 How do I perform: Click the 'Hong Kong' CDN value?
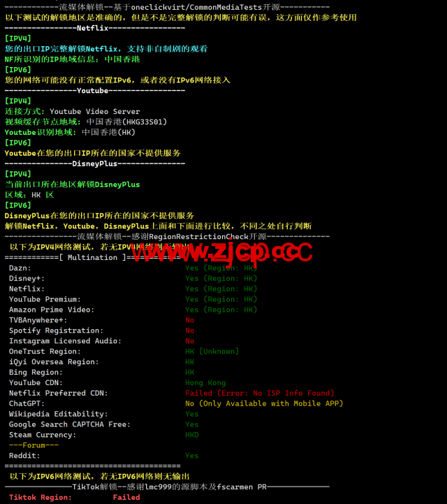click(205, 383)
